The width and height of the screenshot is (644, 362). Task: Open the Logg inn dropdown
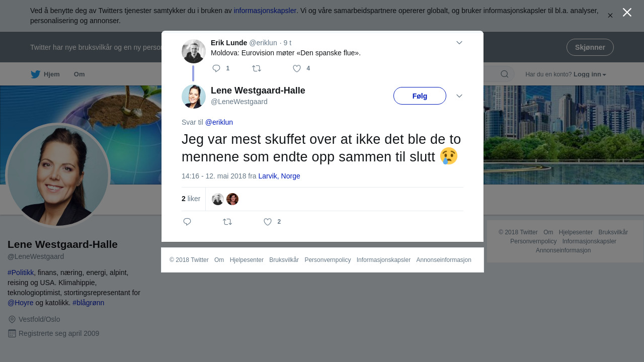point(590,74)
